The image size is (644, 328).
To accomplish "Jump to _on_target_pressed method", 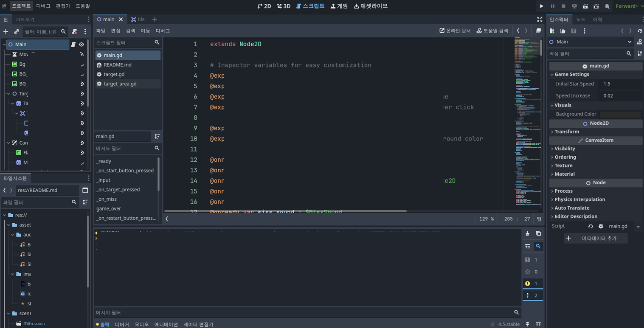I will point(118,190).
